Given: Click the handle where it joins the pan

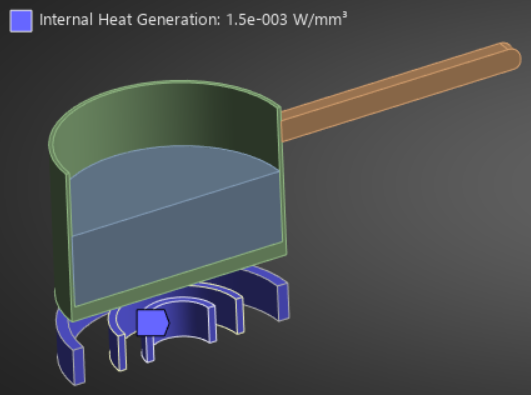Looking at the screenshot, I should coord(288,125).
